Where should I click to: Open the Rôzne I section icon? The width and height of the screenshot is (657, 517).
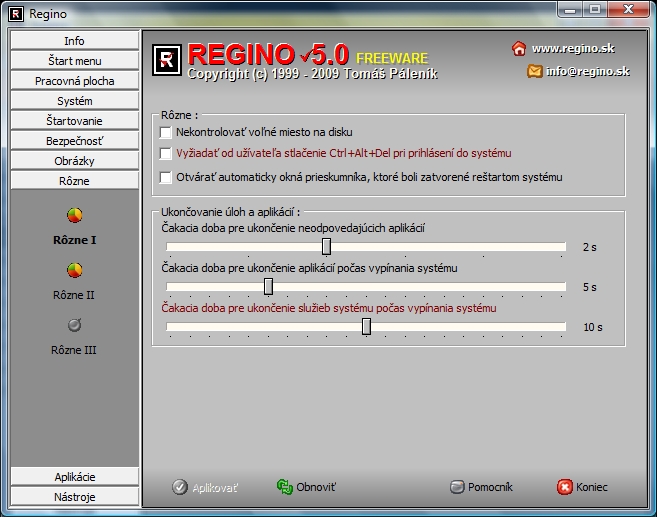click(x=75, y=215)
